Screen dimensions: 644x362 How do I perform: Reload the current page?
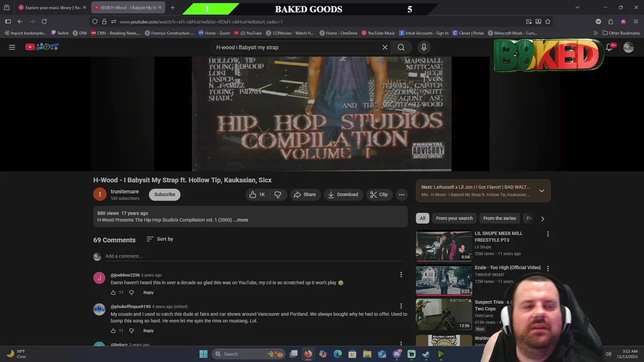(x=44, y=22)
